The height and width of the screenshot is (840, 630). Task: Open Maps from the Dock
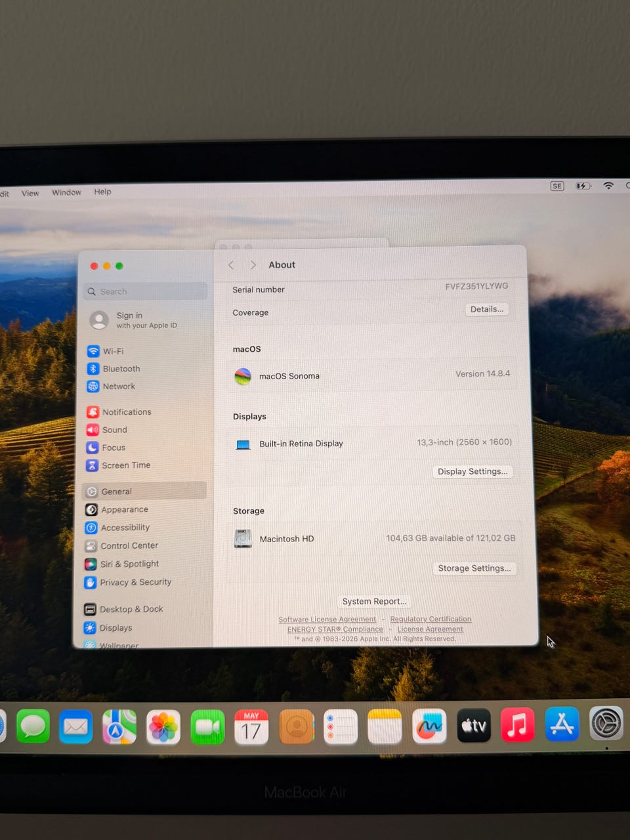click(119, 727)
